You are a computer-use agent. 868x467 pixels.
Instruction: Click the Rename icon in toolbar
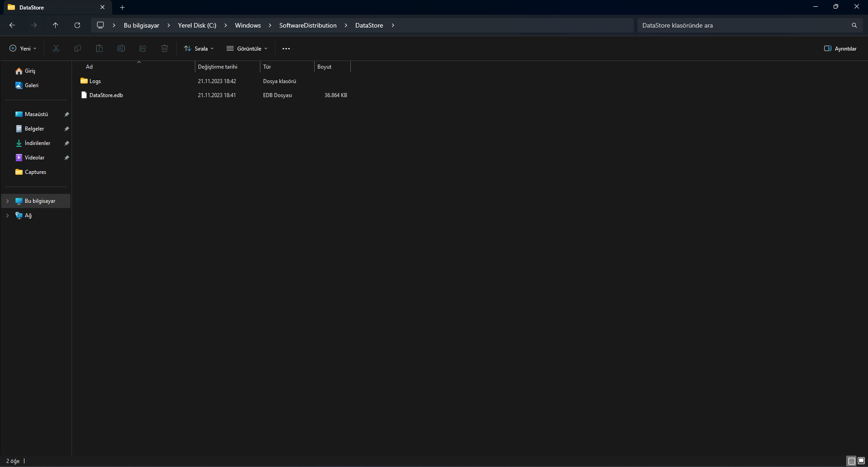[x=121, y=48]
